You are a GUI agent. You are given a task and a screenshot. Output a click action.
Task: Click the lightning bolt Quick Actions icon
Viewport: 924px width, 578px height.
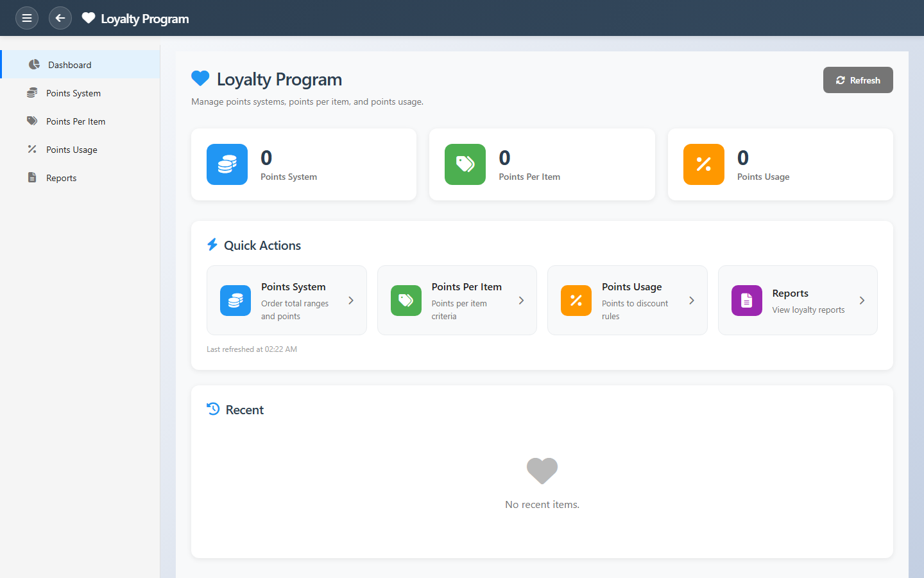[x=212, y=245]
